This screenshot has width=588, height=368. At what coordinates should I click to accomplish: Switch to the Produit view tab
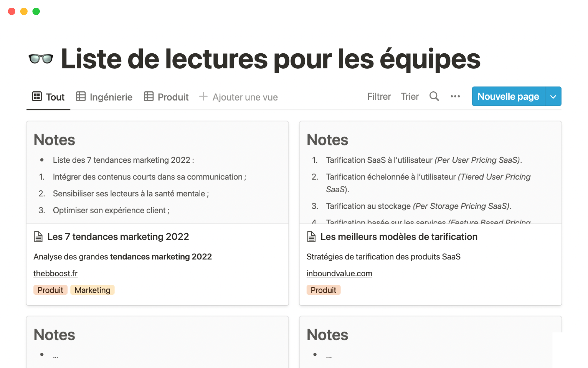[173, 97]
